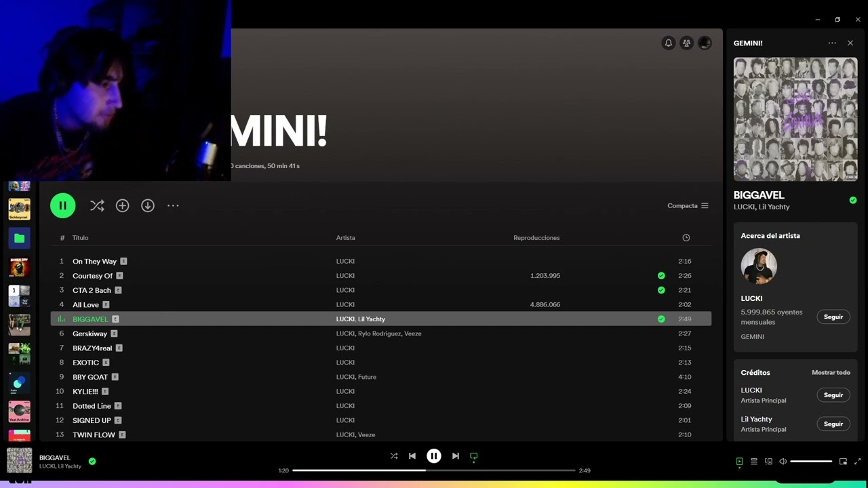The image size is (868, 488).
Task: Open the play queue icon
Action: (754, 462)
